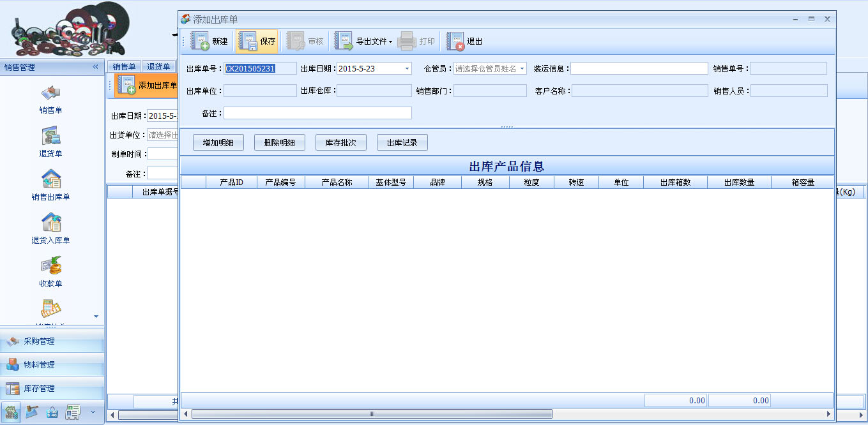Switch to the 销售单 tab
The height and width of the screenshot is (425, 868).
[x=125, y=67]
